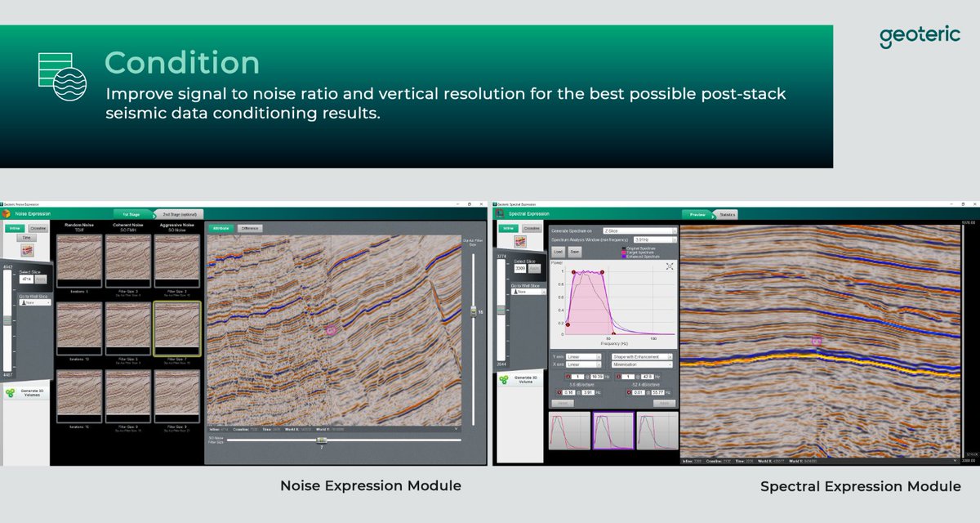Screen dimensions: 980x523
Task: Click bottom-left control point on target spectrum
Action: tap(568, 324)
